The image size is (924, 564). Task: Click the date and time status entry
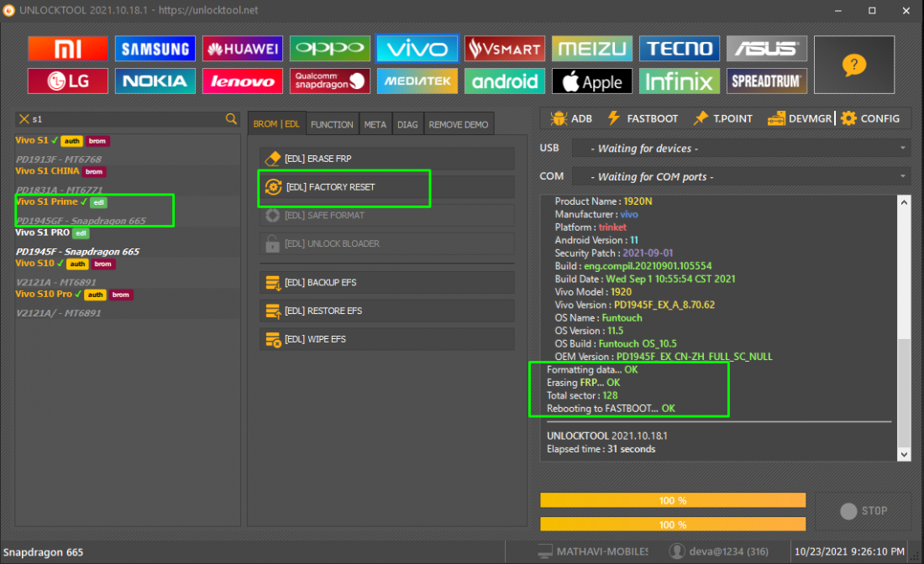pyautogui.click(x=849, y=551)
